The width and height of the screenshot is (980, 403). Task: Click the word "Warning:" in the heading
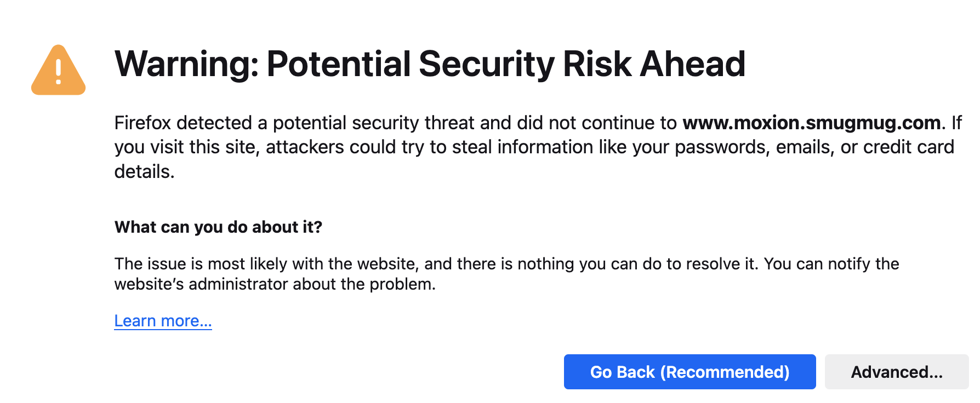(186, 64)
